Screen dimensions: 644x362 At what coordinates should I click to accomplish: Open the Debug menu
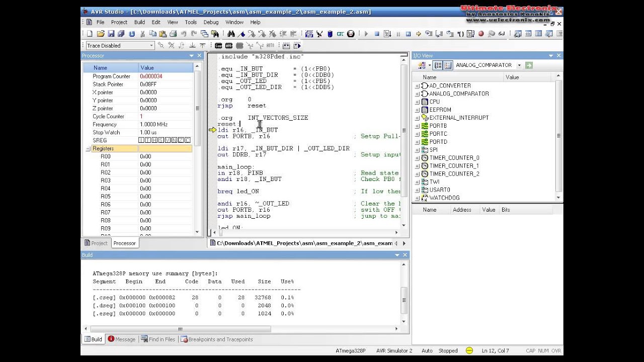click(211, 22)
